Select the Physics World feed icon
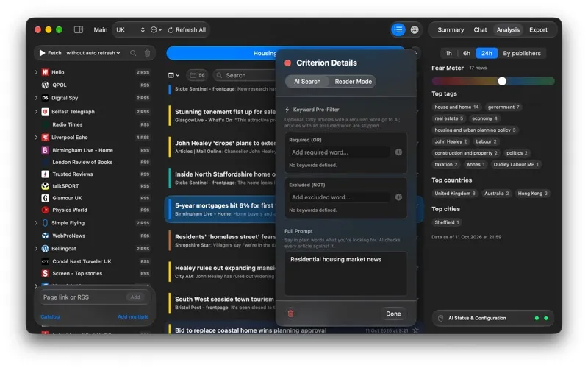 point(45,210)
